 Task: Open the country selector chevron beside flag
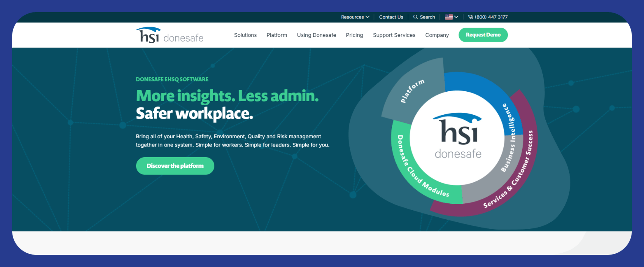(456, 17)
